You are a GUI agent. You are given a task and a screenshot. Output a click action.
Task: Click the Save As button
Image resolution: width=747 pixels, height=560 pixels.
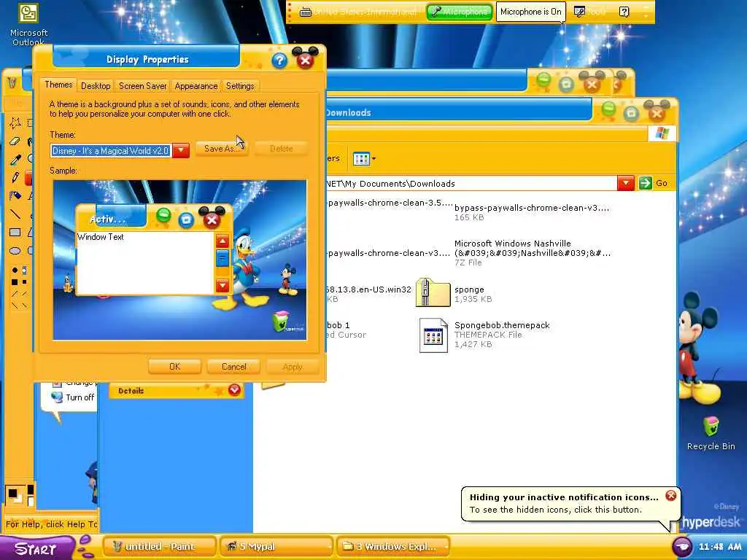tap(222, 149)
